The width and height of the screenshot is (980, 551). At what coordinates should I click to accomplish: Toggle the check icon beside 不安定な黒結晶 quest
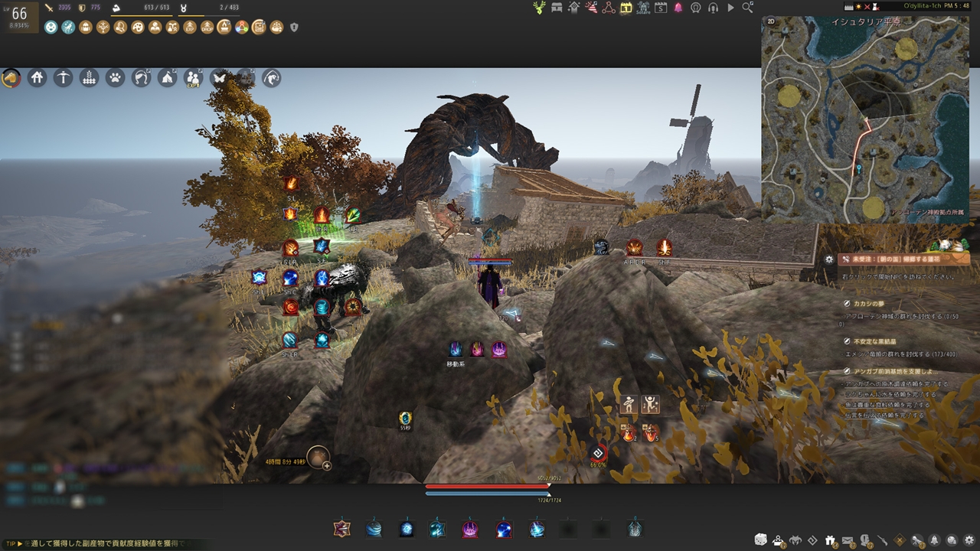pos(847,341)
